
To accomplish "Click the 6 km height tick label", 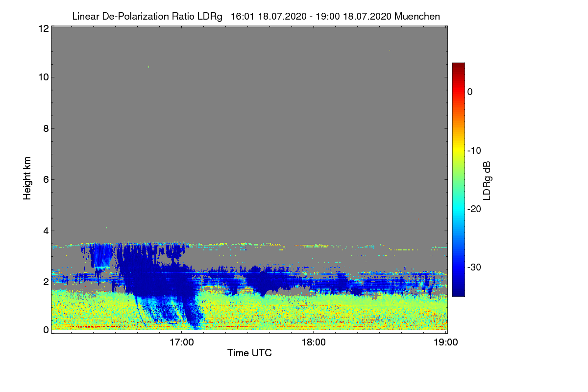I will point(46,179).
